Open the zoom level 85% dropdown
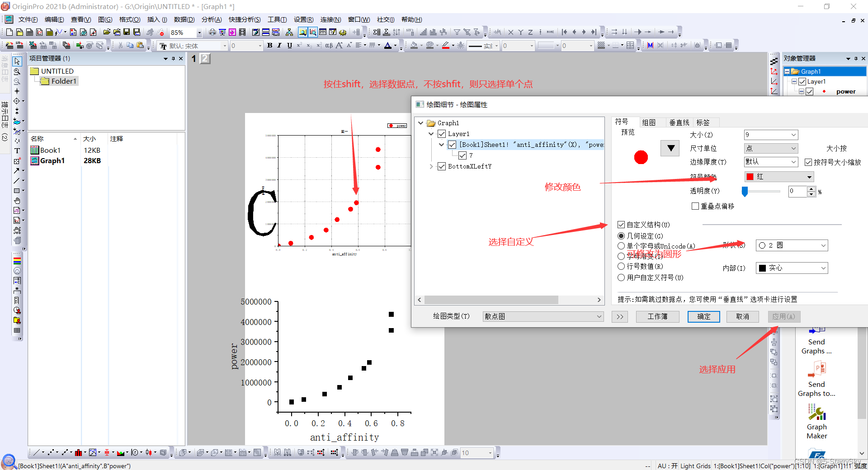Viewport: 868px width, 470px height. (199, 33)
